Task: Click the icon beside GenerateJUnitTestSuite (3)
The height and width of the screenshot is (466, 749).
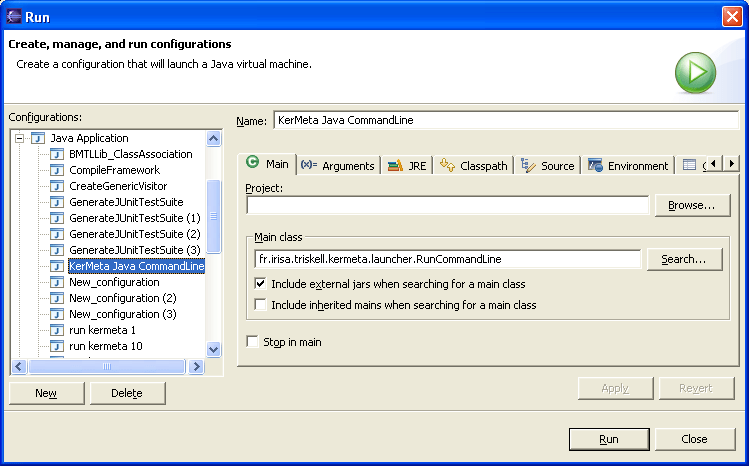Action: (57, 250)
